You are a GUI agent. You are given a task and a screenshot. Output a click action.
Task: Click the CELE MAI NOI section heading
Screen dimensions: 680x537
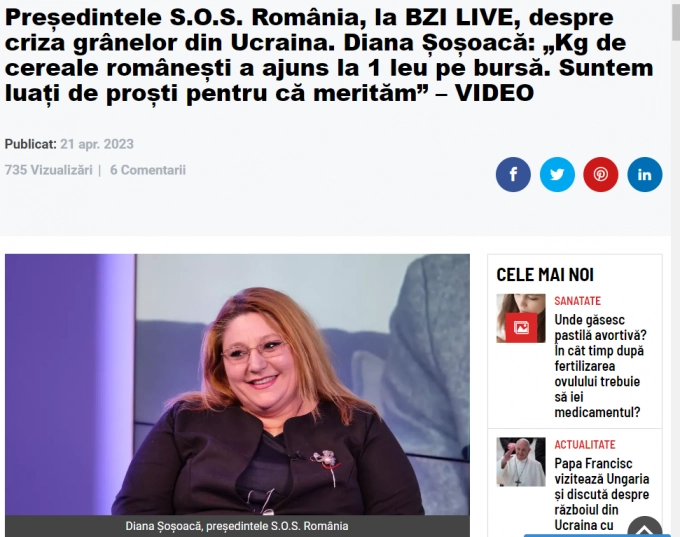pyautogui.click(x=545, y=275)
